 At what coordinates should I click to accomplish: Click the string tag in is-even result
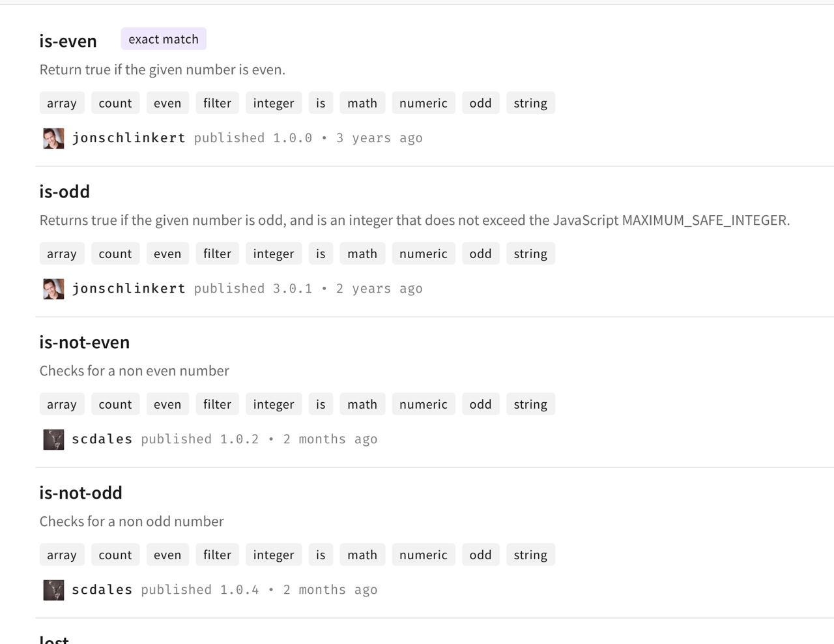pos(530,103)
